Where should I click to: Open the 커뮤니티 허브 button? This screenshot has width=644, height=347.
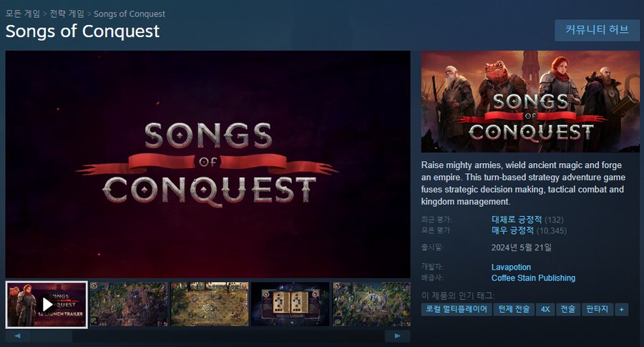(597, 30)
